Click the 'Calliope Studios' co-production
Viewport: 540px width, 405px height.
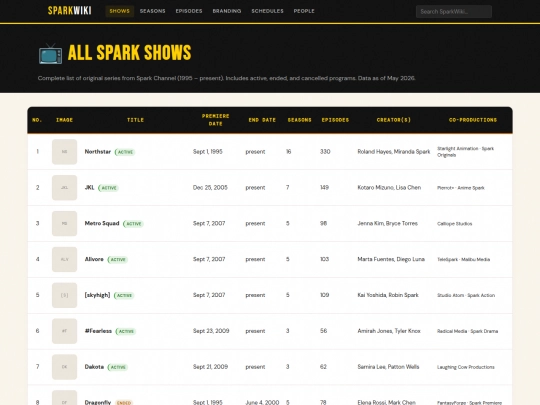coord(455,224)
